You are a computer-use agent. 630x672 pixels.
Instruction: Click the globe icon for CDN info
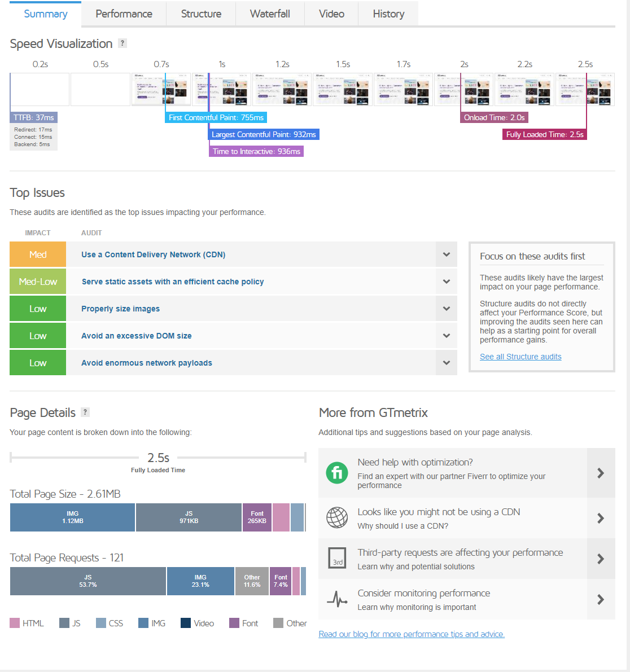(337, 518)
